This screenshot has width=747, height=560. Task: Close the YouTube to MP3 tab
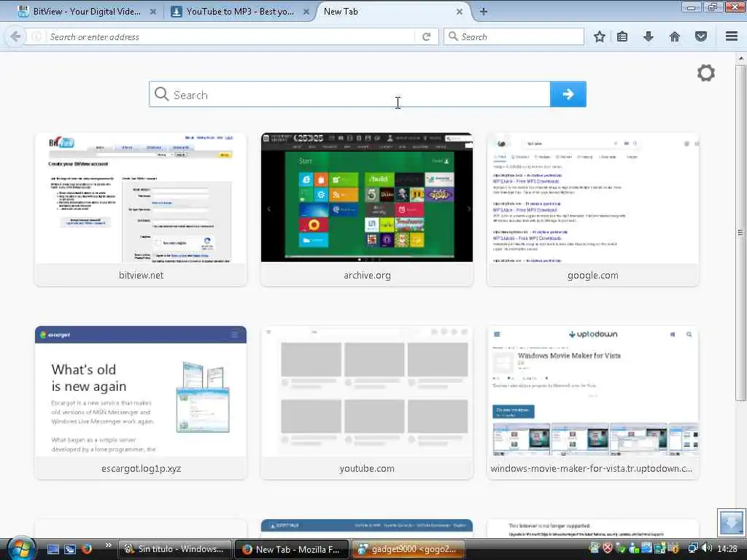tap(306, 12)
